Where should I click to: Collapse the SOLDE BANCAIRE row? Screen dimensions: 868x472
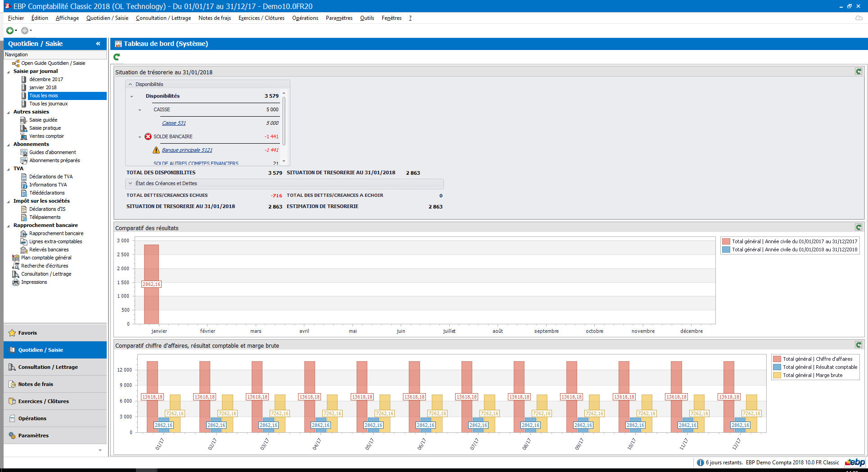[140, 137]
